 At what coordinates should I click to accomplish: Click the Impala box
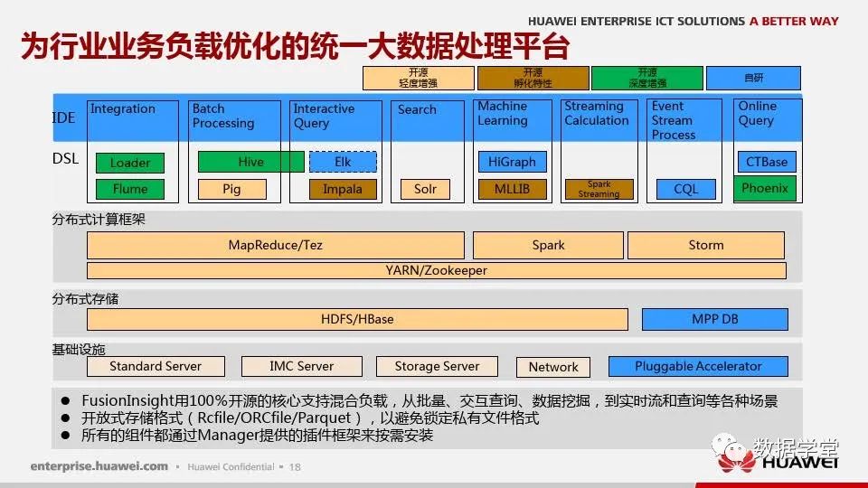tap(343, 189)
